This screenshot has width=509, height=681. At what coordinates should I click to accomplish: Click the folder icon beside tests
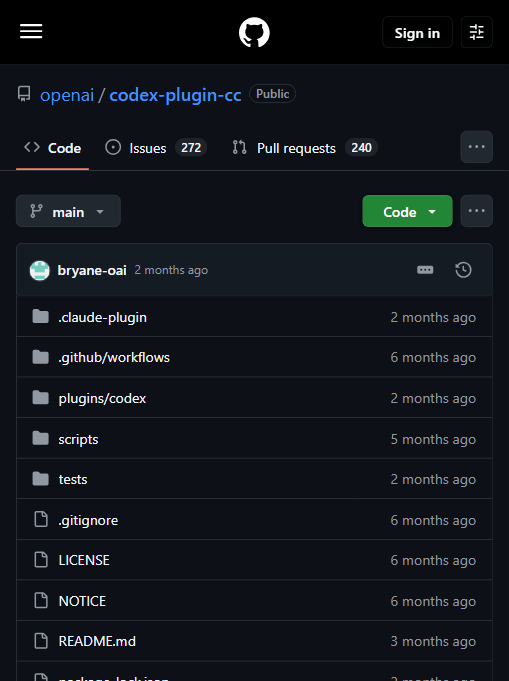[40, 479]
